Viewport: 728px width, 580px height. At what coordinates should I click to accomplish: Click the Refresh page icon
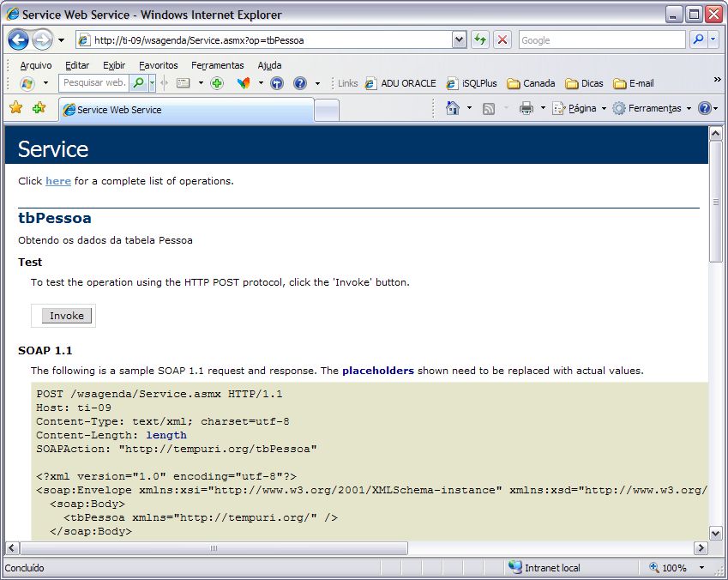click(x=480, y=40)
